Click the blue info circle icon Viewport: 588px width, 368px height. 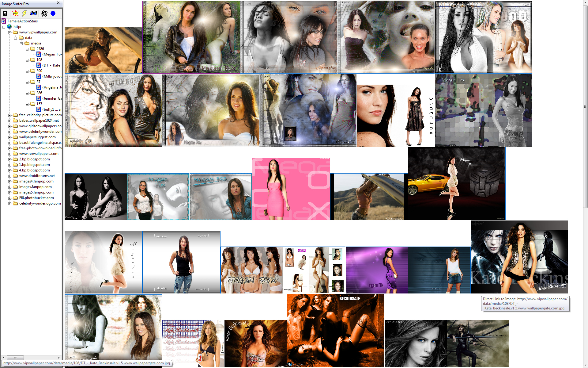(53, 13)
